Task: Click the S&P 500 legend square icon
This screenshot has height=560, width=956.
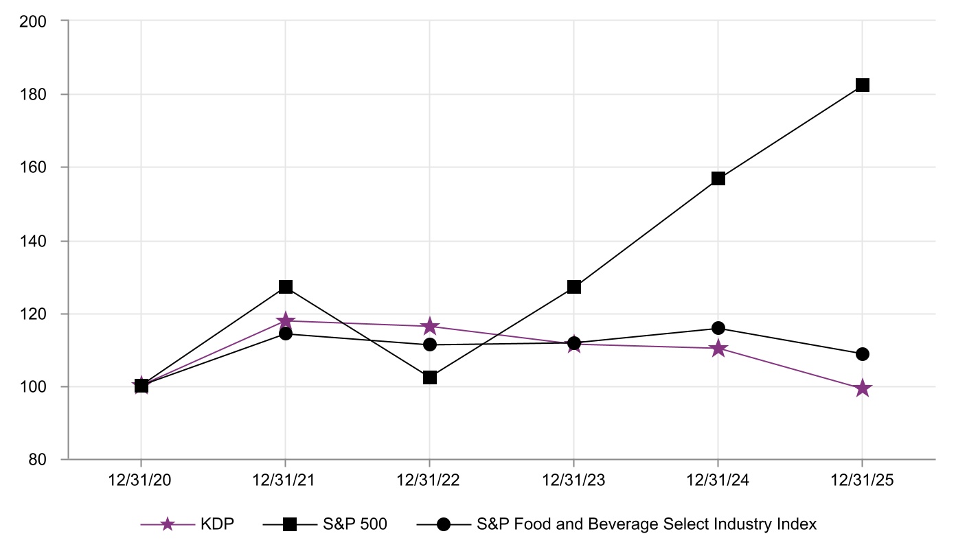Action: coord(289,525)
